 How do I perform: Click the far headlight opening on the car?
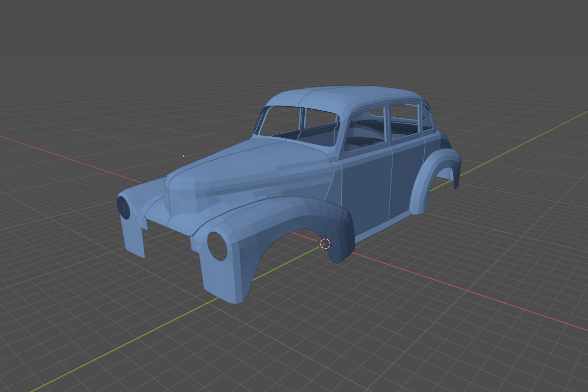click(123, 208)
